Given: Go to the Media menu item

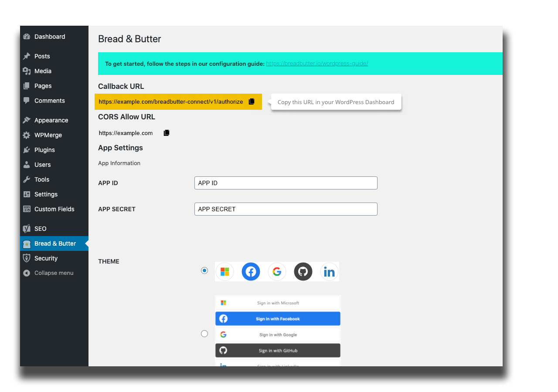Looking at the screenshot, I should 54,71.
